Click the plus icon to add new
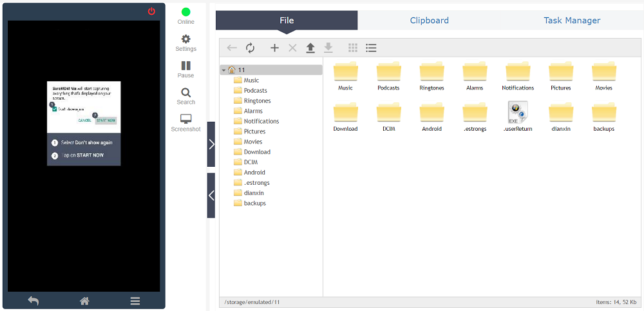The width and height of the screenshot is (644, 311). click(x=274, y=48)
